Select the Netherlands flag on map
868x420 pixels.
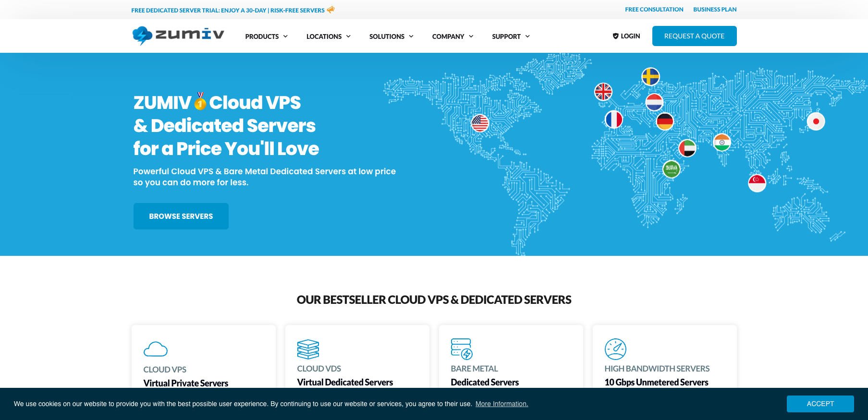coord(654,102)
